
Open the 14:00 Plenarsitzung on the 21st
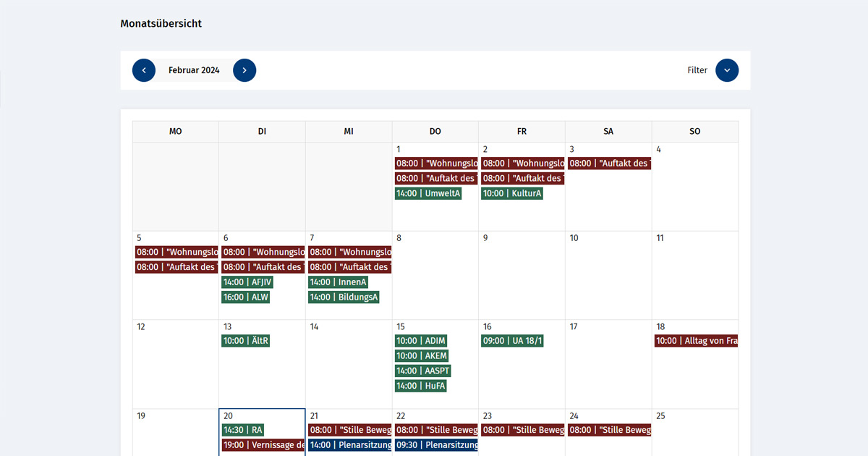point(349,445)
